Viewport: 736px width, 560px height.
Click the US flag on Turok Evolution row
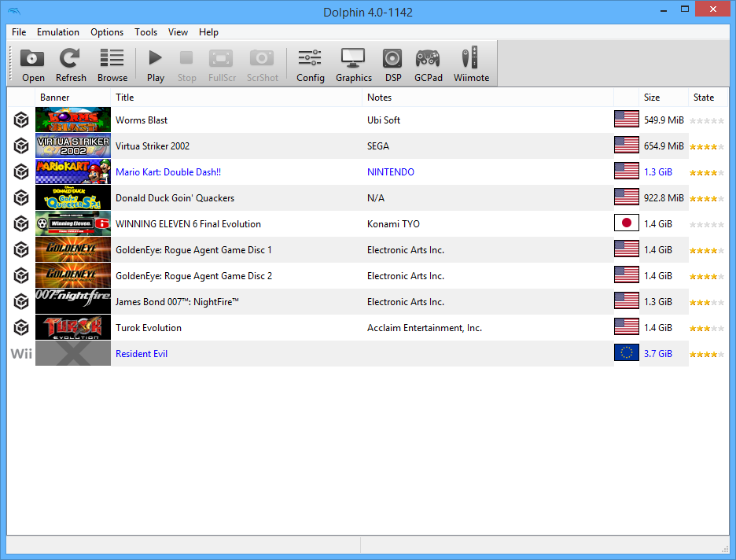(x=627, y=327)
